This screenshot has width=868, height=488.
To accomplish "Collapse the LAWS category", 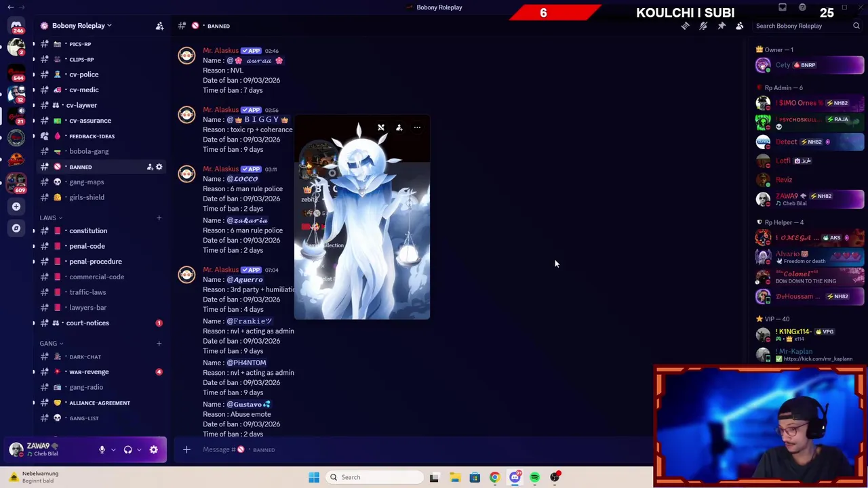I will coord(51,218).
